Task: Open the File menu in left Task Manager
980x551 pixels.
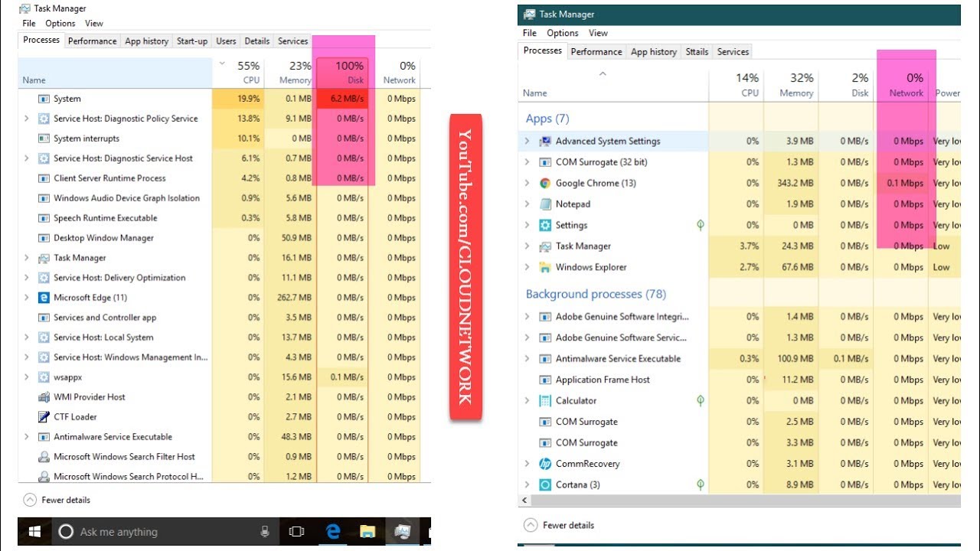Action: tap(29, 24)
